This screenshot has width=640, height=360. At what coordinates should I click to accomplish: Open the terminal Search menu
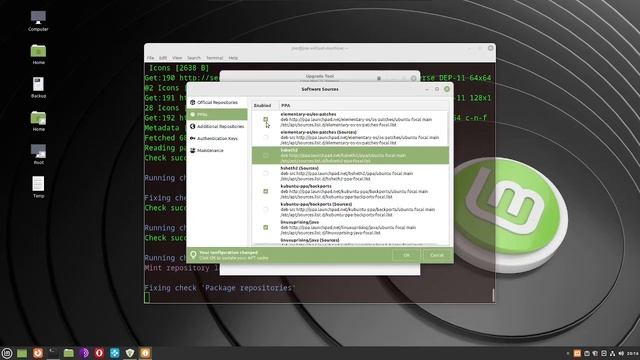point(194,58)
